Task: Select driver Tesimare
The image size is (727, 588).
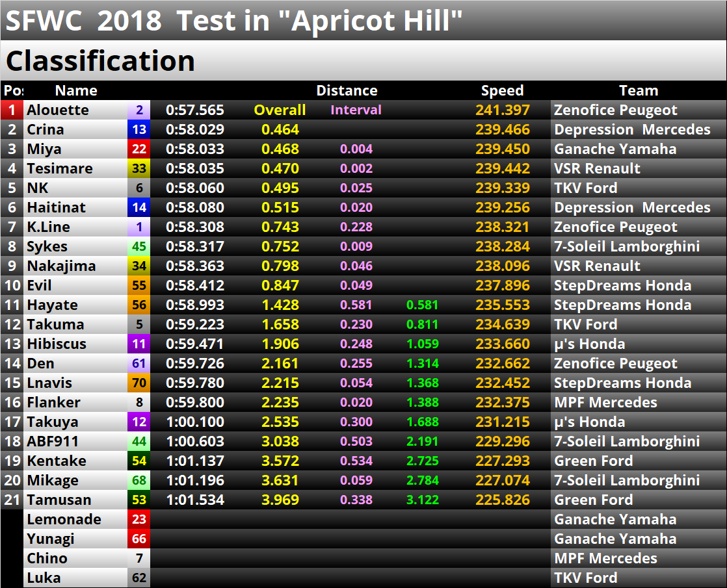Action: pyautogui.click(x=60, y=168)
